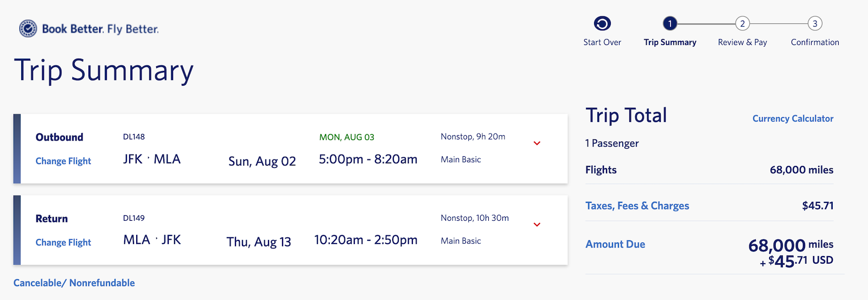
Task: Click the DL149 flight number
Action: coord(134,218)
